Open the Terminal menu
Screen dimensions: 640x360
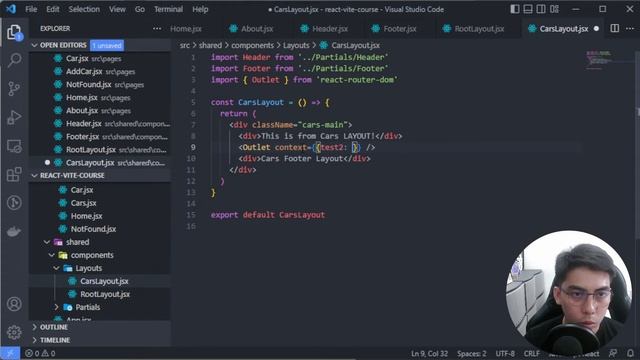(x=168, y=9)
